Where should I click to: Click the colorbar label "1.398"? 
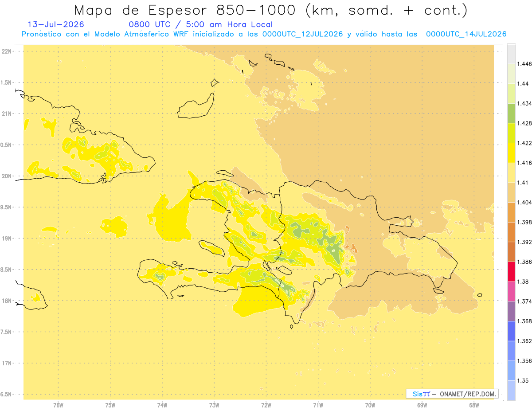(524, 222)
